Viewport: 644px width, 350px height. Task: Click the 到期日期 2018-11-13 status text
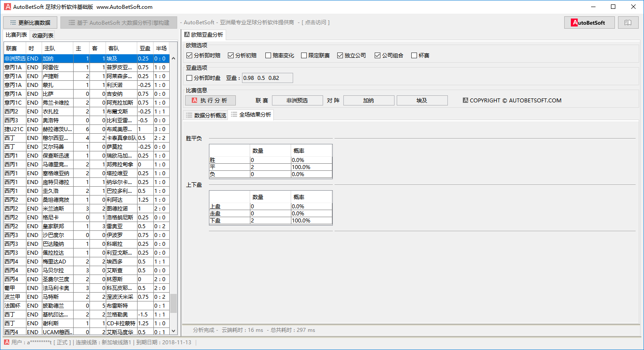(164, 342)
